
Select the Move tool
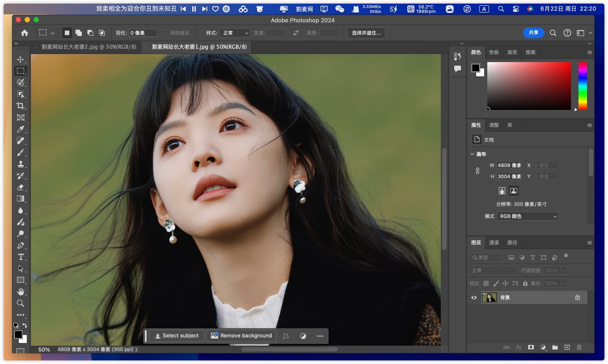[21, 59]
